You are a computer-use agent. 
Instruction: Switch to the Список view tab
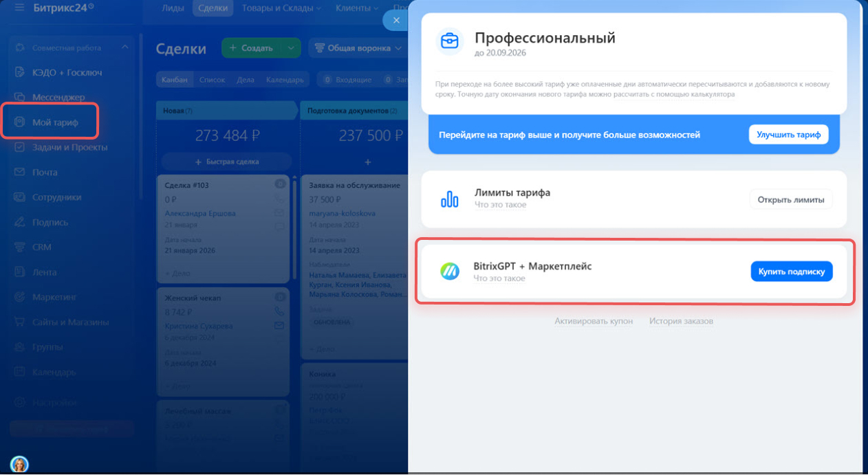212,80
